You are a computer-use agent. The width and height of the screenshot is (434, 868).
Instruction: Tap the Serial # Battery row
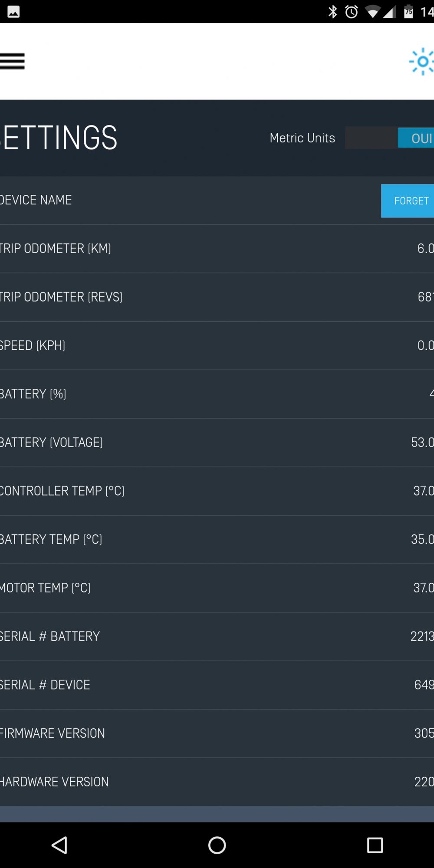[217, 637]
